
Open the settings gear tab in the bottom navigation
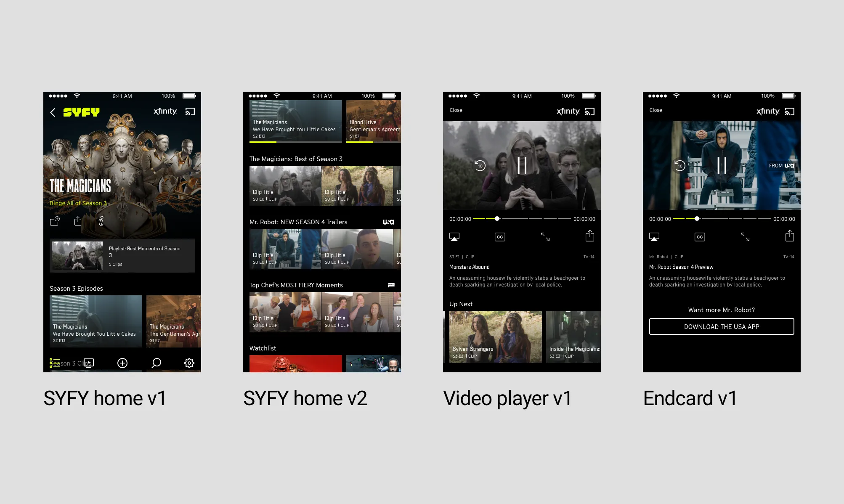189,363
